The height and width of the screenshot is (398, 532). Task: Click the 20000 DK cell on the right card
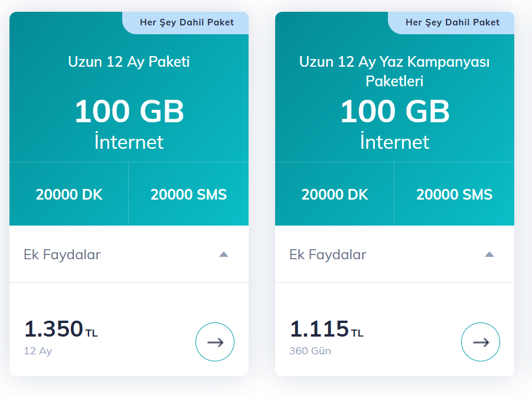(x=335, y=194)
